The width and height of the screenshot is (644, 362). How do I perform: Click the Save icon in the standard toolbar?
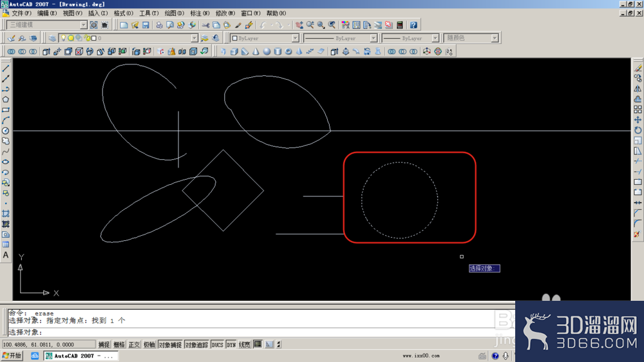point(146,25)
